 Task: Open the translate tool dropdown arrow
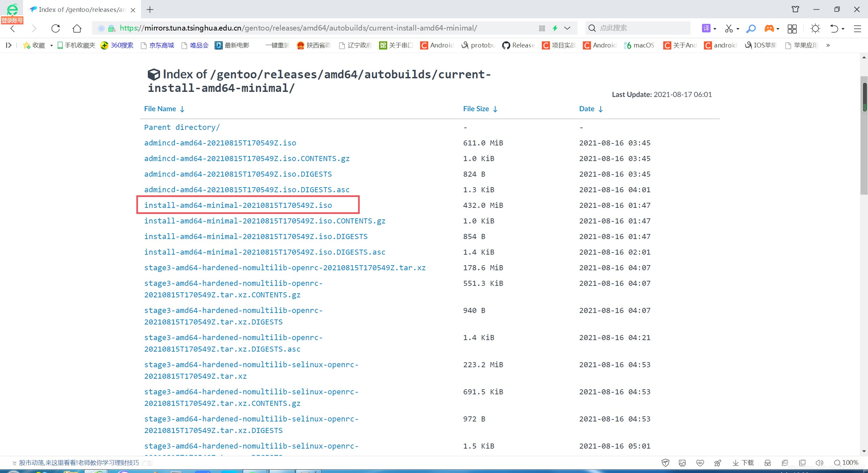coord(715,29)
